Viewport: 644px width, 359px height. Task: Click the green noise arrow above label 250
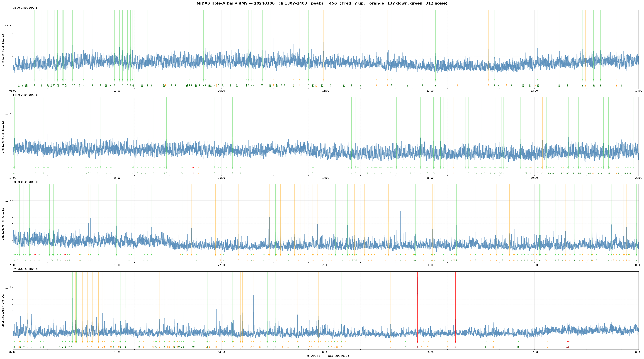117,254
